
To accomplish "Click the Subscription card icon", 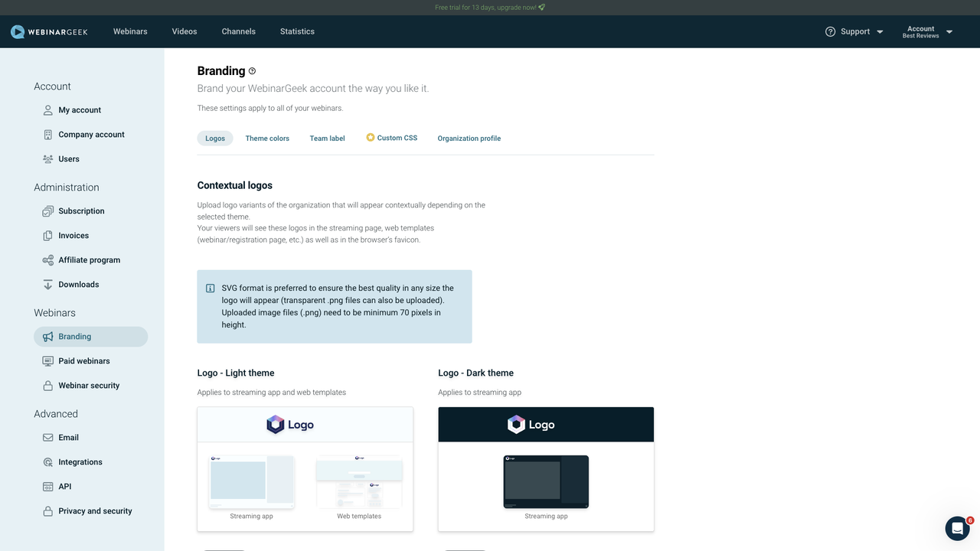I will pyautogui.click(x=47, y=210).
